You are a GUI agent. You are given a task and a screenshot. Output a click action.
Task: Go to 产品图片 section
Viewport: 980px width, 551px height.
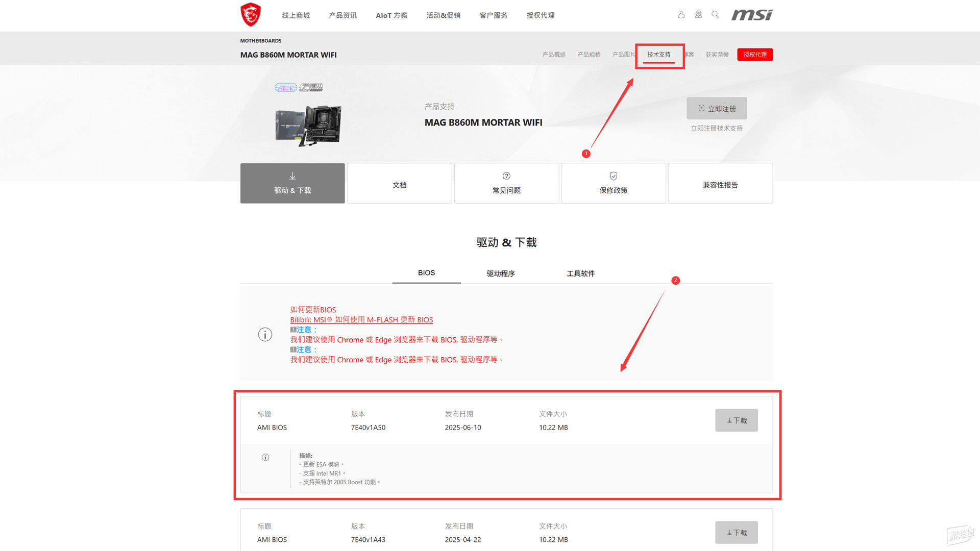pyautogui.click(x=623, y=55)
